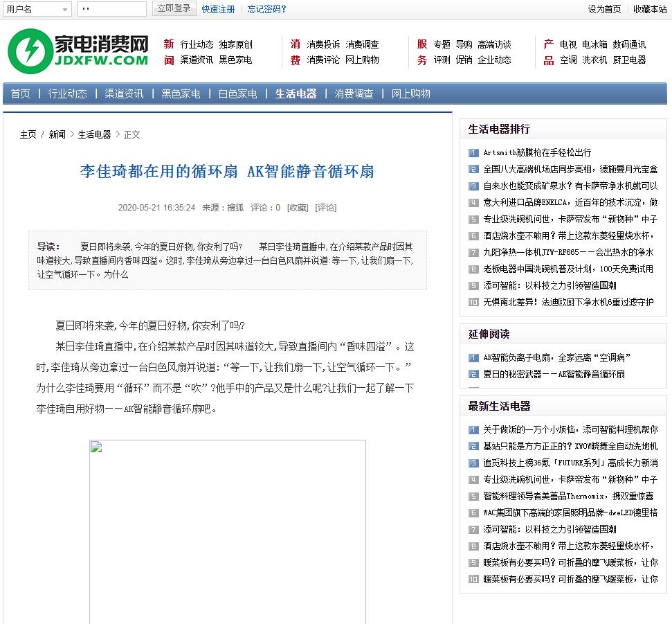
Task: Click the 生活电器排行 panel heading
Action: tap(499, 129)
